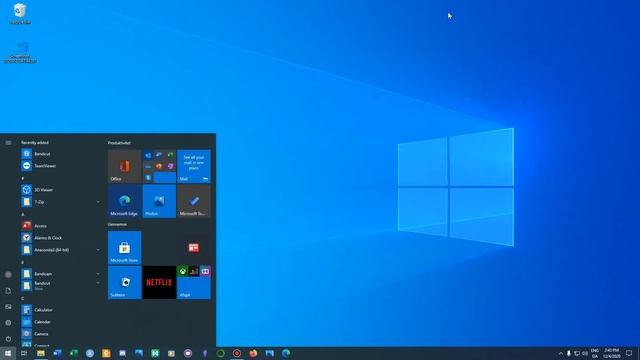Open Pictures from the Start sidebar

(x=8, y=307)
